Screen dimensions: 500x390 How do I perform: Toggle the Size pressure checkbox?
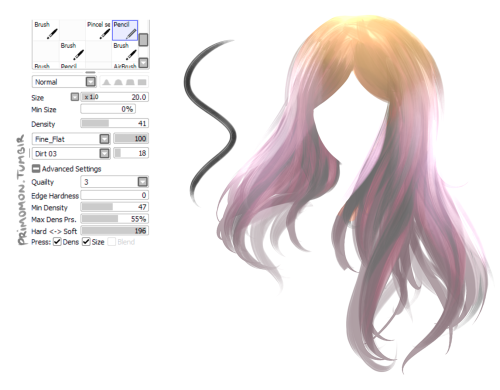[86, 242]
